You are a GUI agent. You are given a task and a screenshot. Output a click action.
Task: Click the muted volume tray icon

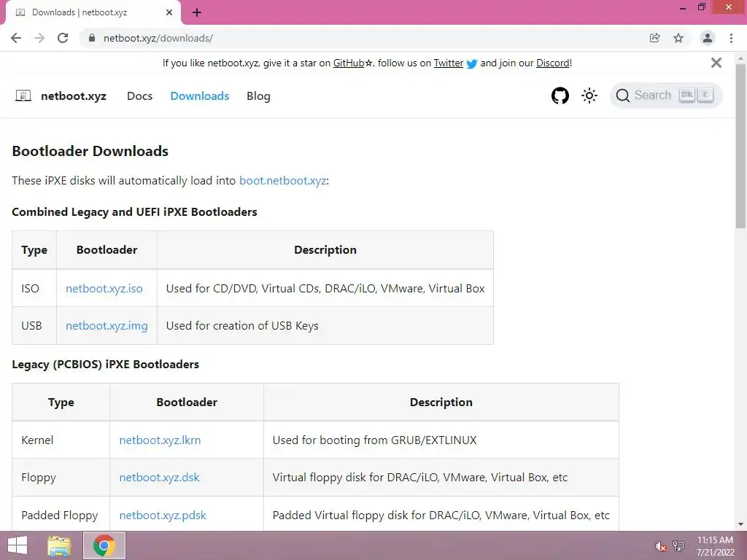(660, 546)
